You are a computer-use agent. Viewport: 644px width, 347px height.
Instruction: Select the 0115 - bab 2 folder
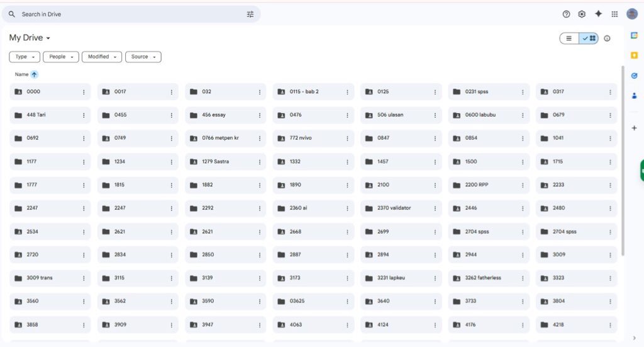(313, 92)
